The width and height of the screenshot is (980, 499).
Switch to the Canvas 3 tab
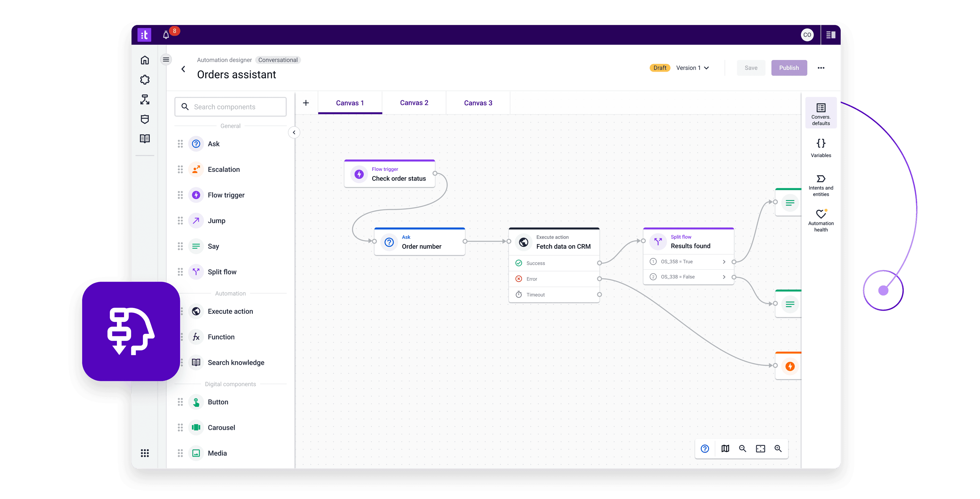tap(478, 103)
